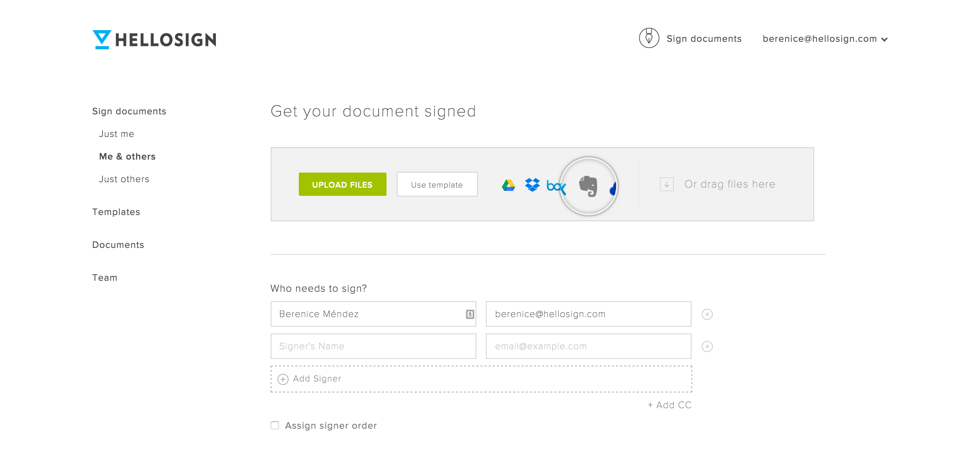Select the Evernote icon to import
The height and width of the screenshot is (465, 980).
pyautogui.click(x=588, y=184)
